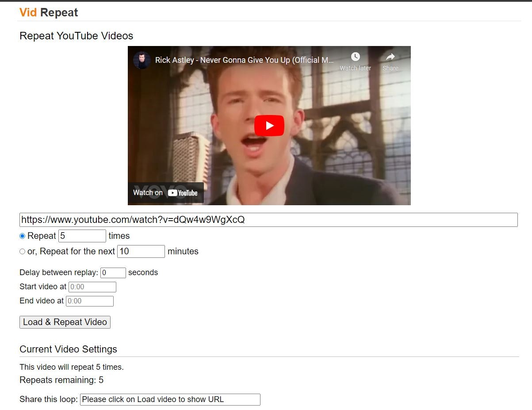Open the channel avatar on video
Screen dimensions: 532x410
142,60
